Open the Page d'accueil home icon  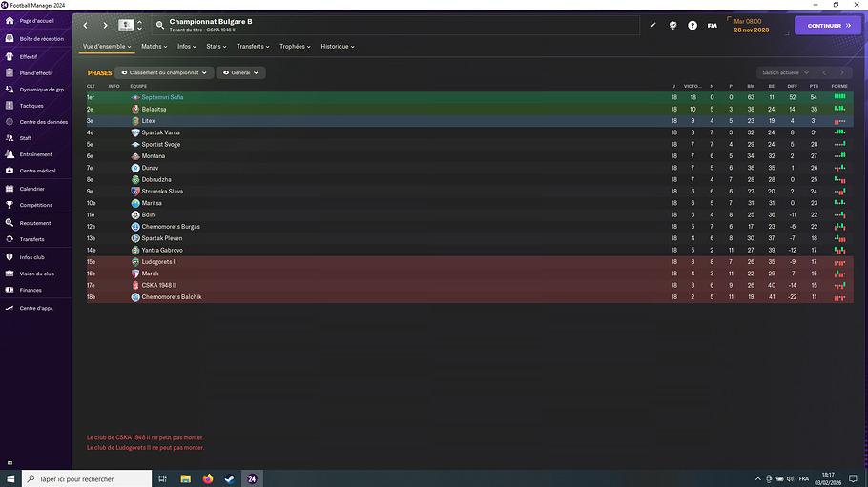10,20
